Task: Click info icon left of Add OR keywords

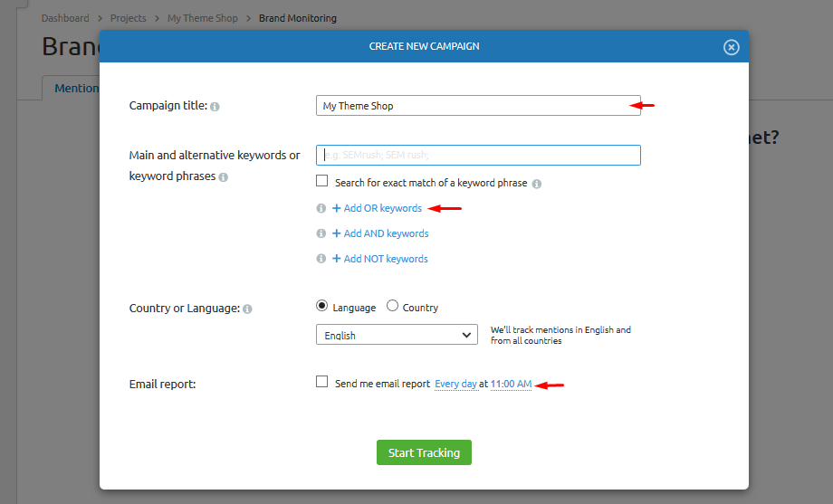Action: click(321, 208)
